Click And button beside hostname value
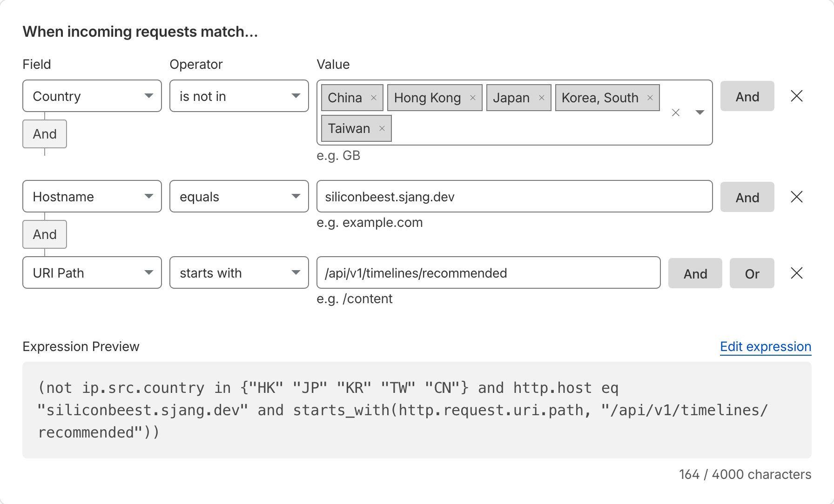 (747, 197)
